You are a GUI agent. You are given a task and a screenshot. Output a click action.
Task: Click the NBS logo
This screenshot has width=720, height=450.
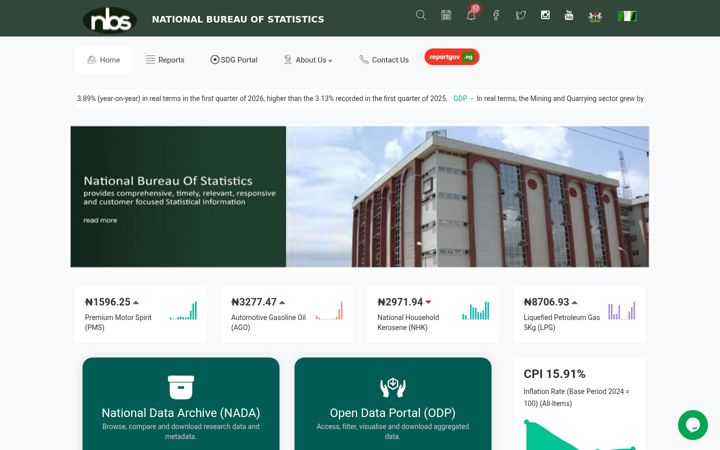110,20
